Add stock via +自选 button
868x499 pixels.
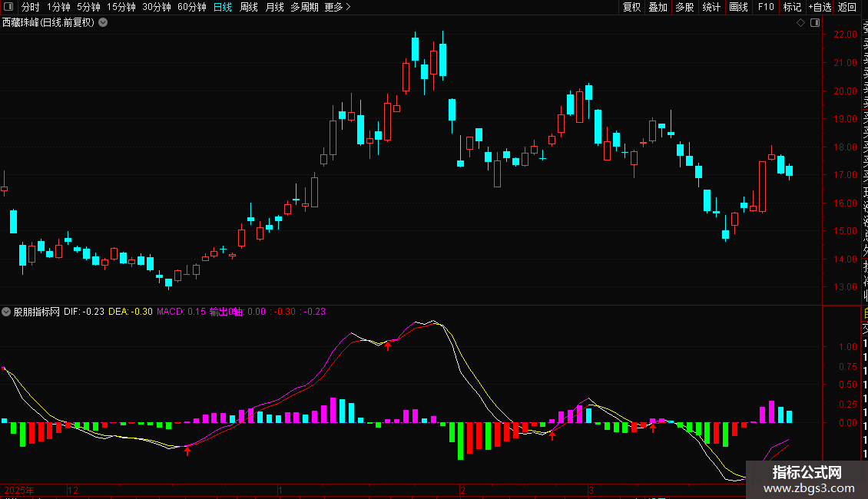point(820,7)
